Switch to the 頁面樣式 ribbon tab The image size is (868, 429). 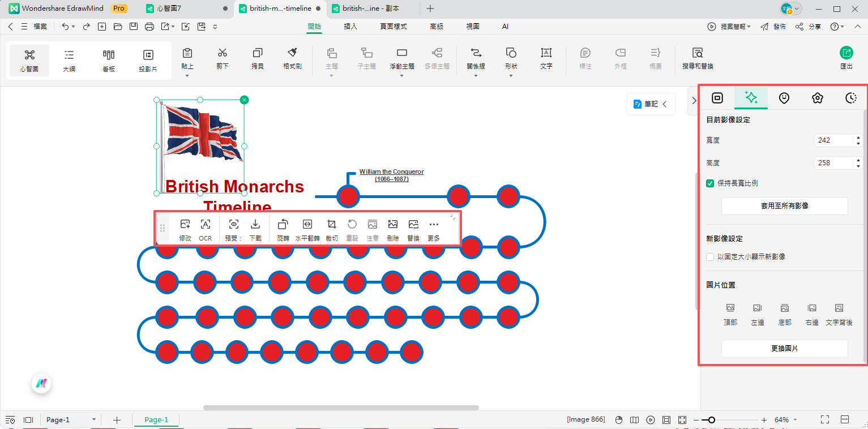[x=394, y=26]
